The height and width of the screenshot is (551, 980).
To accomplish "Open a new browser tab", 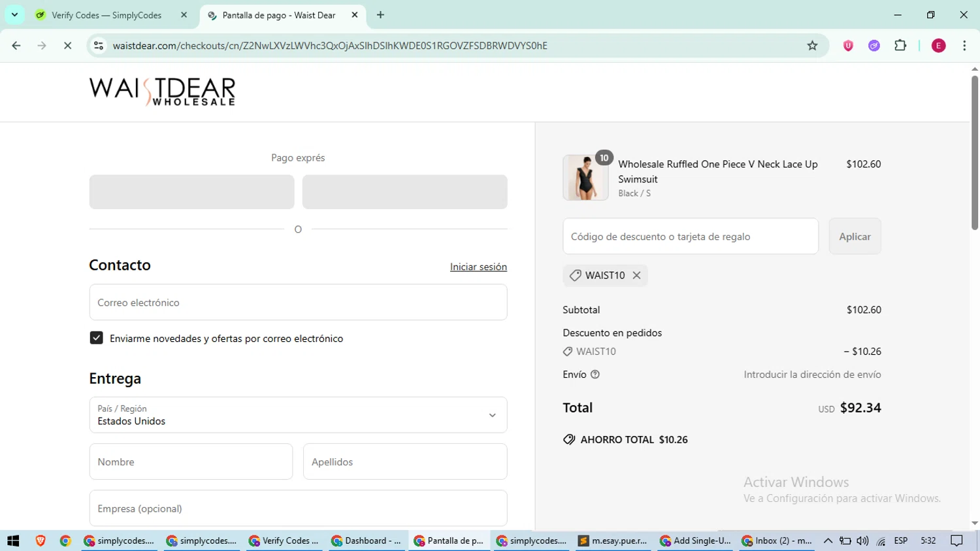I will click(380, 15).
